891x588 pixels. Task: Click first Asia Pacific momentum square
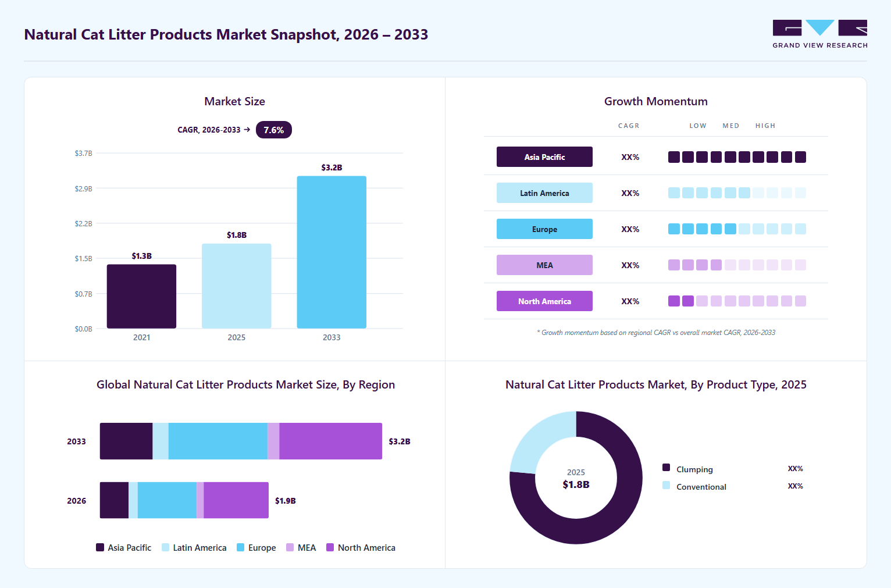(674, 157)
